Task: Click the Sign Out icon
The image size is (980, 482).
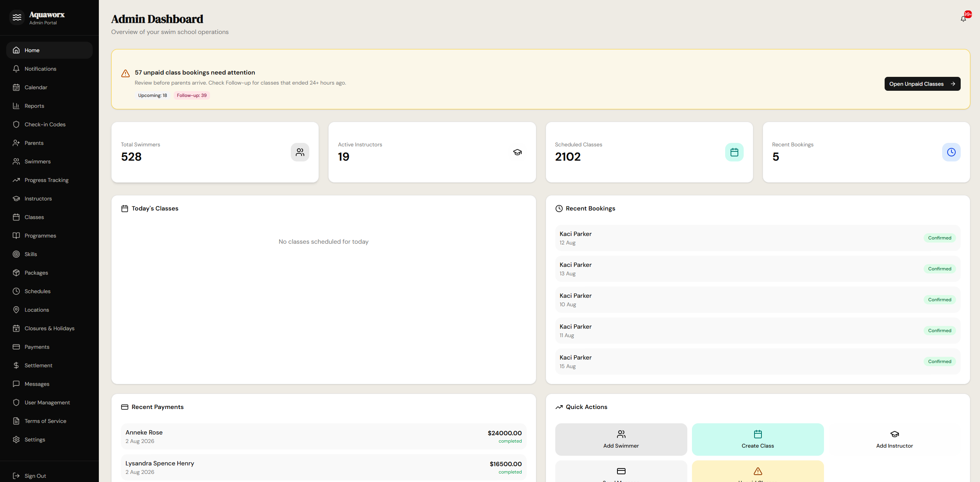Action: point(16,476)
